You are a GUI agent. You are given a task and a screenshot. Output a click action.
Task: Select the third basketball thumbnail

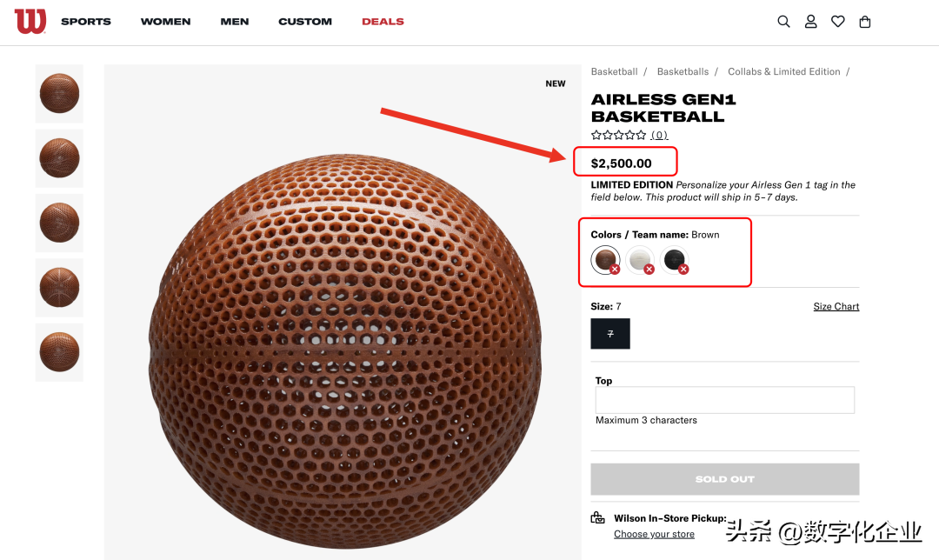[59, 223]
